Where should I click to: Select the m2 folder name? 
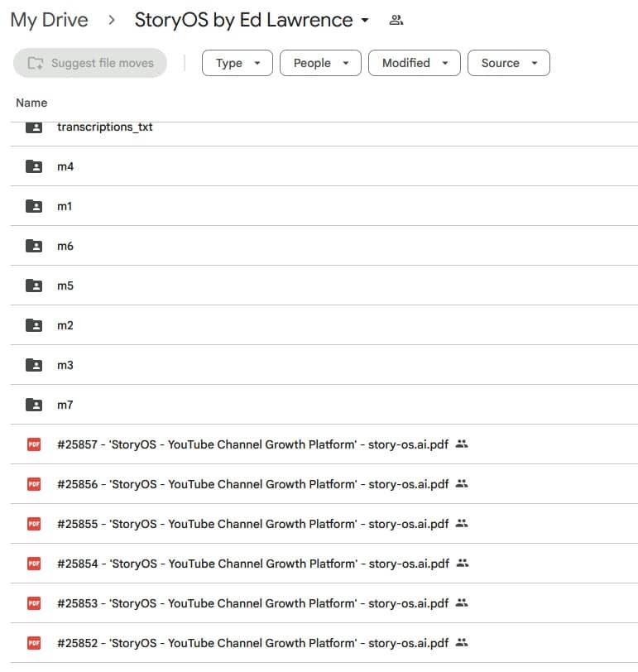(65, 325)
